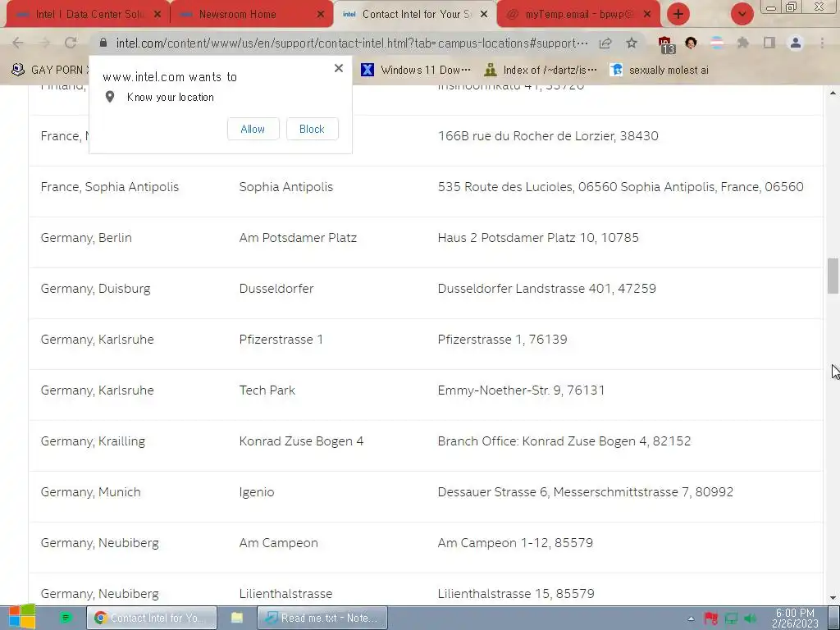This screenshot has height=630, width=840.
Task: Select the 'Germany, Berlin' location cell
Action: coord(86,238)
